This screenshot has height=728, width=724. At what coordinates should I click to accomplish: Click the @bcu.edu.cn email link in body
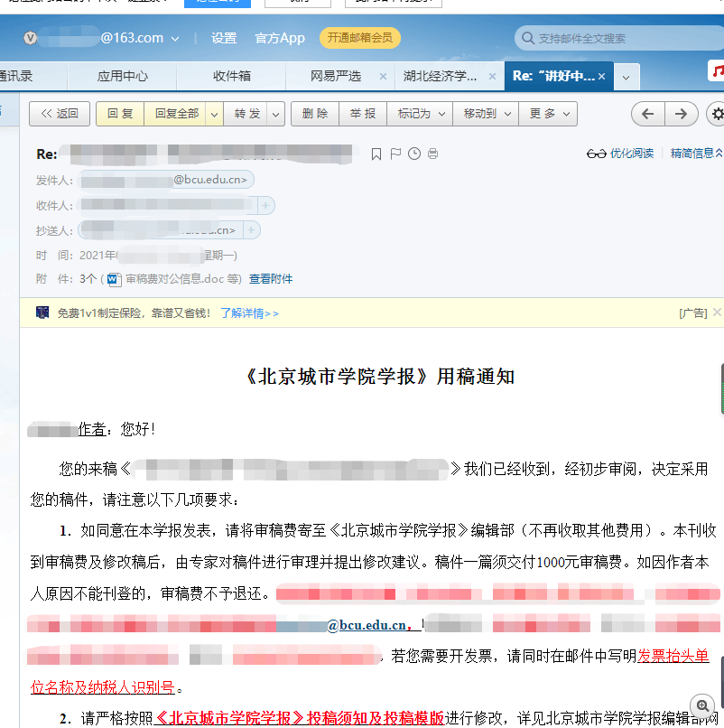pos(367,625)
